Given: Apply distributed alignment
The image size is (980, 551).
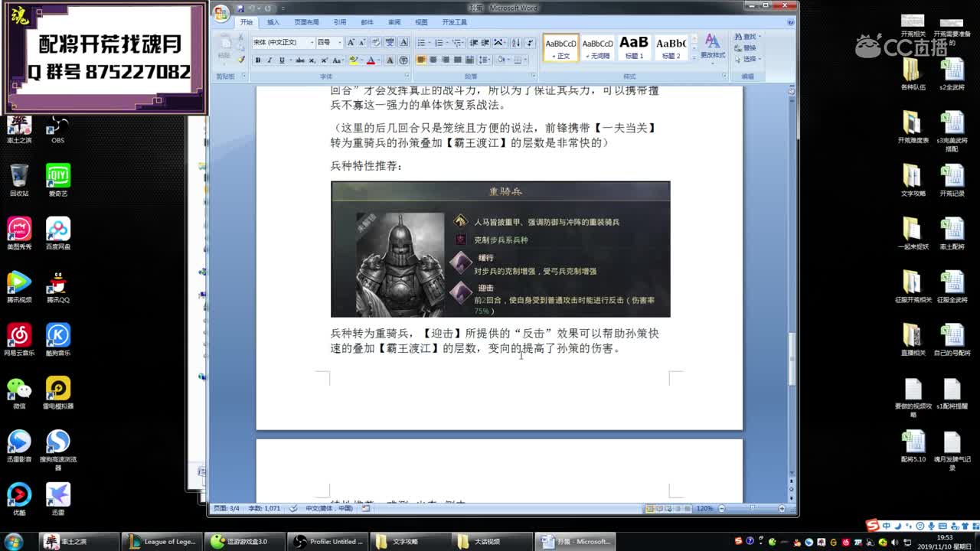Looking at the screenshot, I should (469, 60).
